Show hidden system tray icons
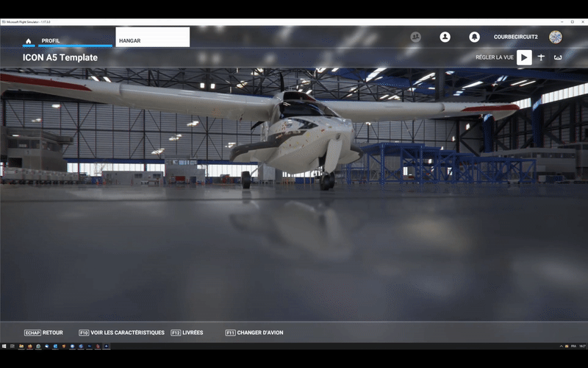Viewport: 588px width, 368px height. coord(561,346)
